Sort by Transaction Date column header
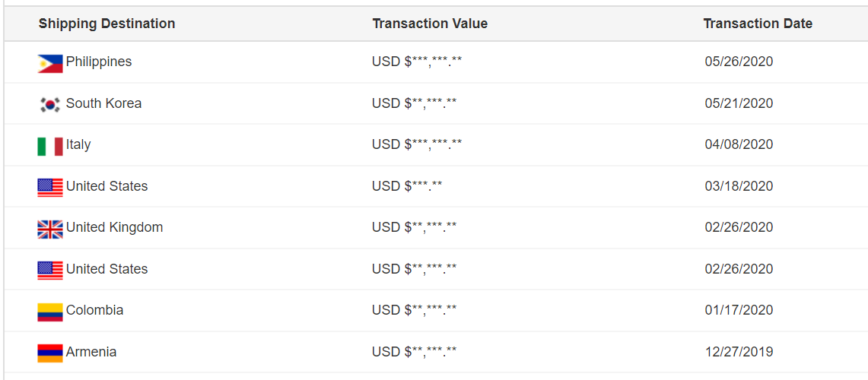868x380 pixels. (x=758, y=24)
